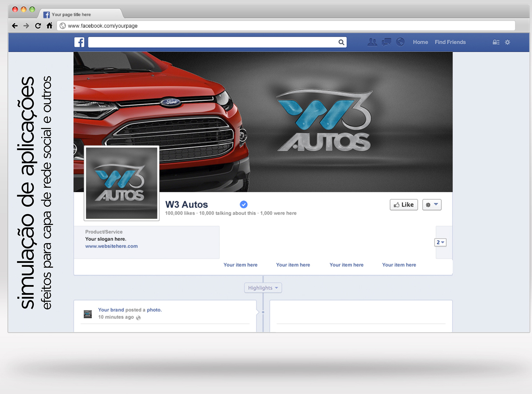Minimize window with yellow button
Viewport: 532px width, 394px height.
click(24, 9)
